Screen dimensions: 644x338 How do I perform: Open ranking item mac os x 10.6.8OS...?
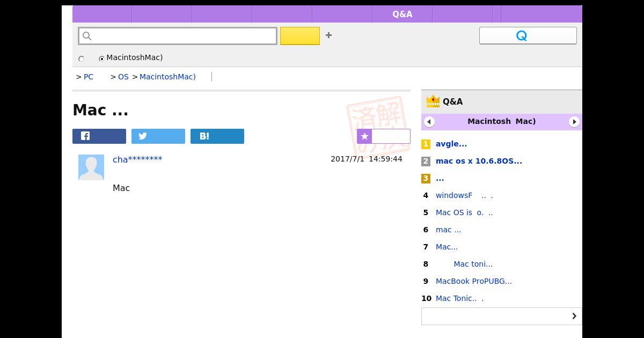(x=479, y=161)
